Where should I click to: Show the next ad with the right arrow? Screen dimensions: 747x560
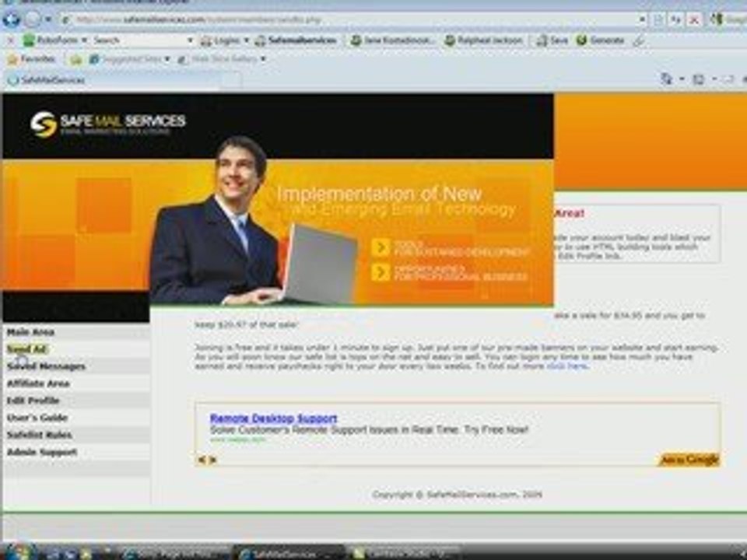[x=213, y=460]
